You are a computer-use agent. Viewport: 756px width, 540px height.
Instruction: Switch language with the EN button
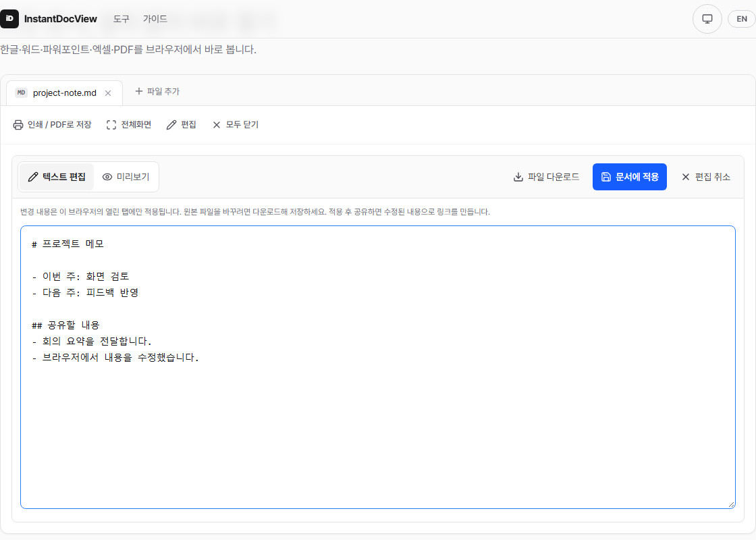click(742, 19)
